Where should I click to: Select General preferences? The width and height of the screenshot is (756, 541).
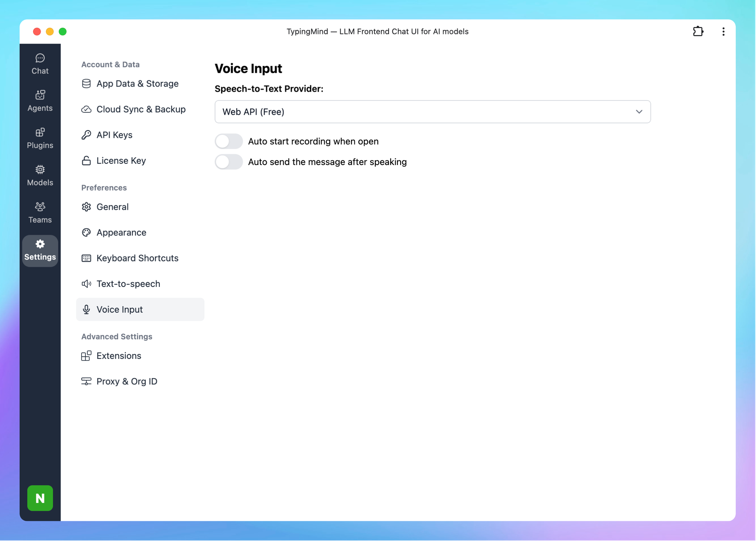click(140, 207)
